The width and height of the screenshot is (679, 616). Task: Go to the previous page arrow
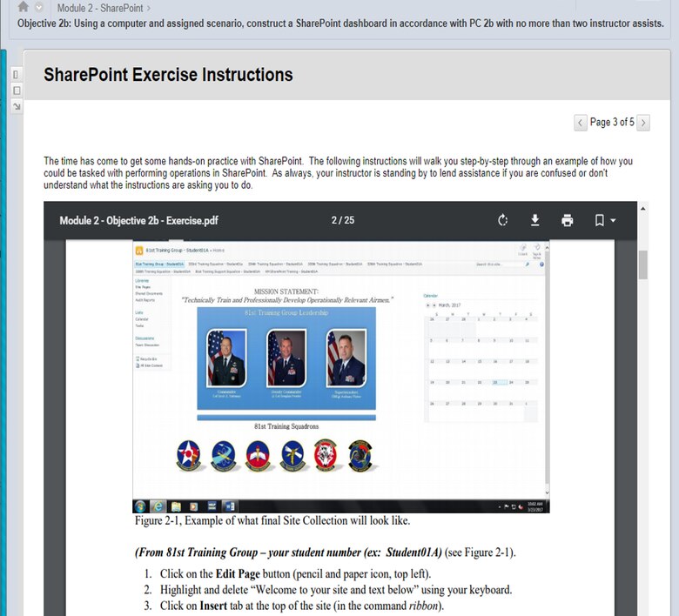581,123
